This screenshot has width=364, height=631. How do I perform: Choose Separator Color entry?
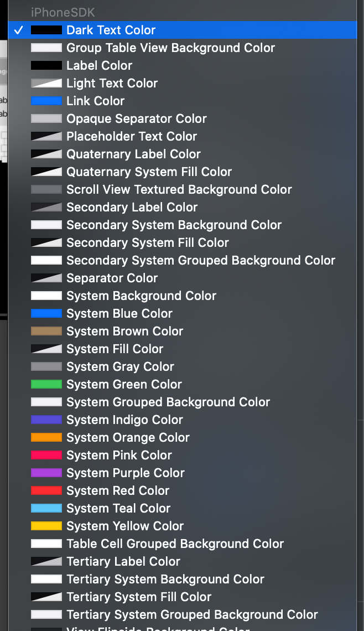pos(182,278)
